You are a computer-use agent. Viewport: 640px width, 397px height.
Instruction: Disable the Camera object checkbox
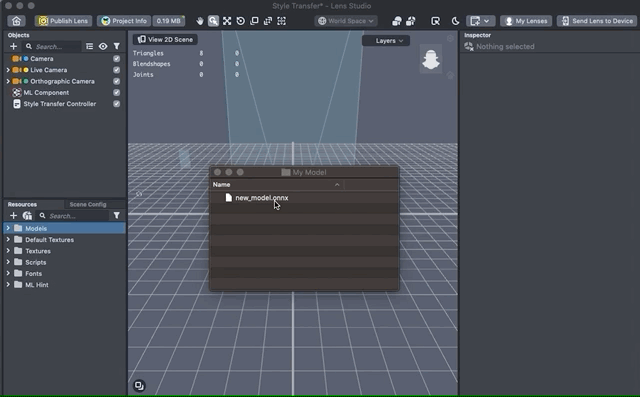point(117,59)
